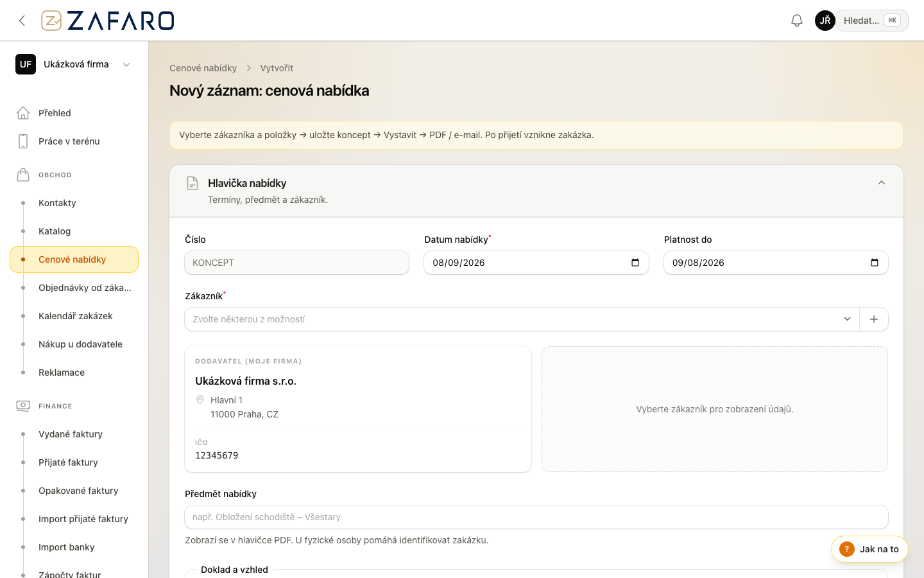Screen dimensions: 924x578
Task: Click the Vytvořit breadcrumb
Action: click(x=277, y=68)
